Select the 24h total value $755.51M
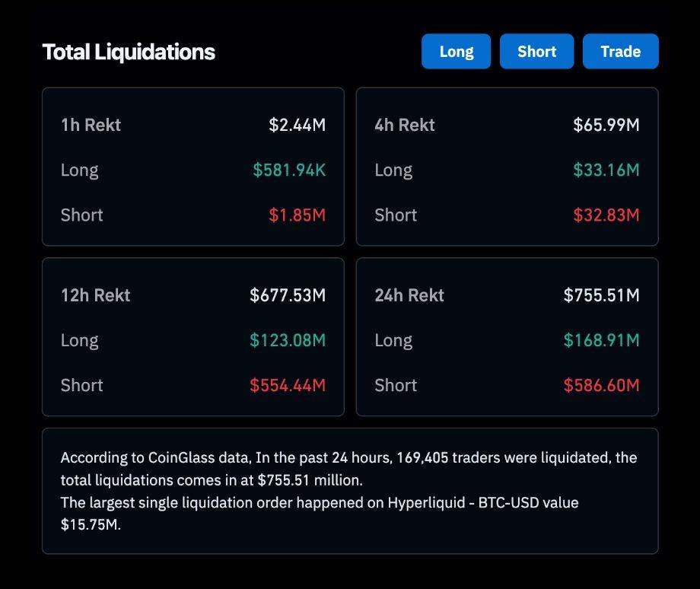 [x=602, y=295]
